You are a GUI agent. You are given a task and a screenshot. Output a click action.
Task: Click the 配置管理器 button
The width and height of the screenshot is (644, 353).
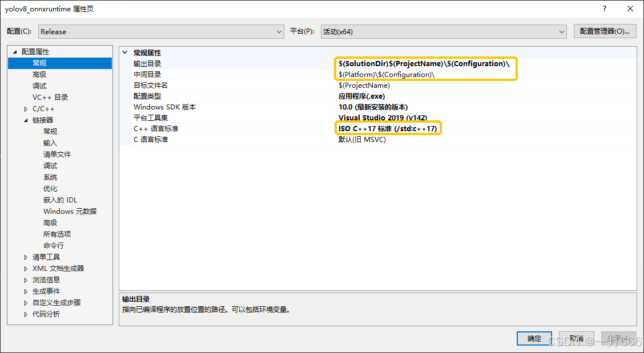605,31
